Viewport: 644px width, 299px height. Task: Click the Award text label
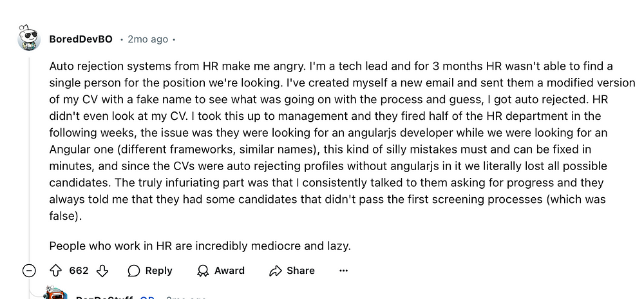coord(229,271)
